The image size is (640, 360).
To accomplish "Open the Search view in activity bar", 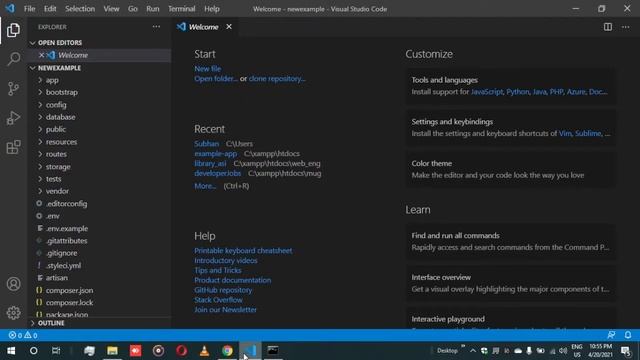I will point(13,59).
